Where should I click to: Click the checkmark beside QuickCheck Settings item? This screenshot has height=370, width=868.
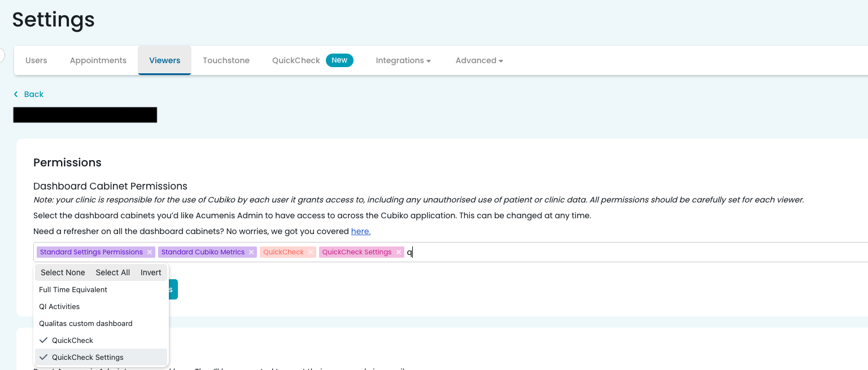[x=43, y=357]
